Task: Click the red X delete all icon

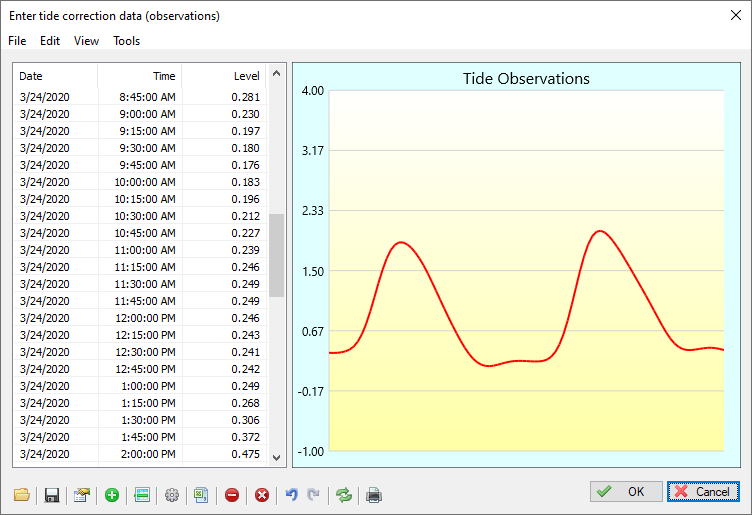Action: (x=262, y=495)
